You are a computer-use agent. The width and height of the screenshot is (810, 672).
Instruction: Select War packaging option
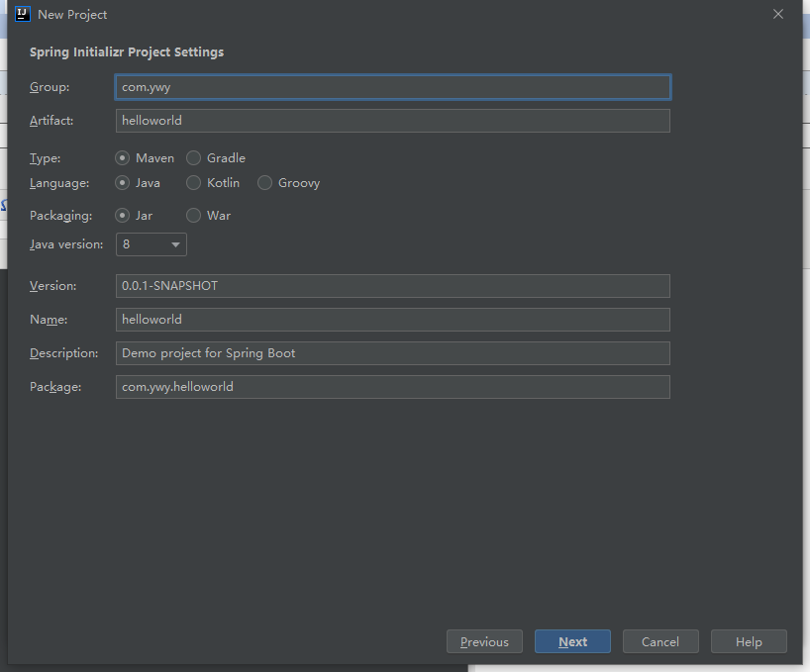point(194,216)
